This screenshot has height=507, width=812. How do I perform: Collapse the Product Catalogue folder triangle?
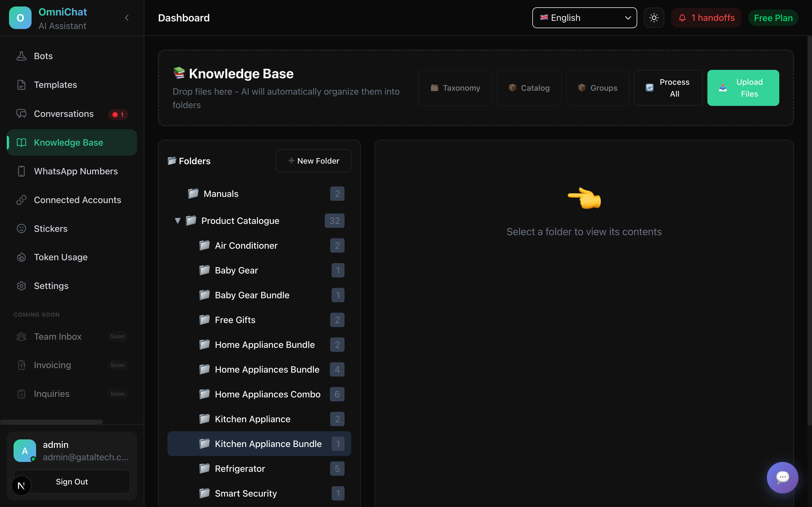178,221
